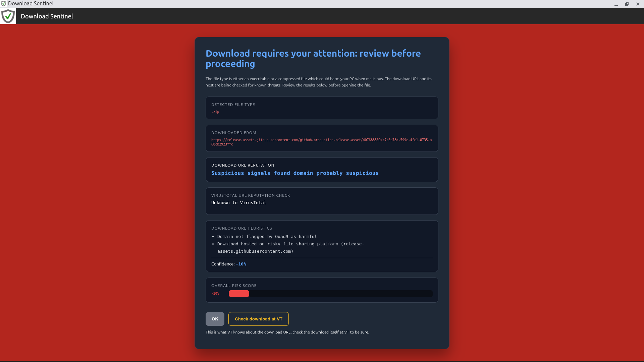Close the Download Sentinel window
This screenshot has height=362, width=644.
click(638, 4)
